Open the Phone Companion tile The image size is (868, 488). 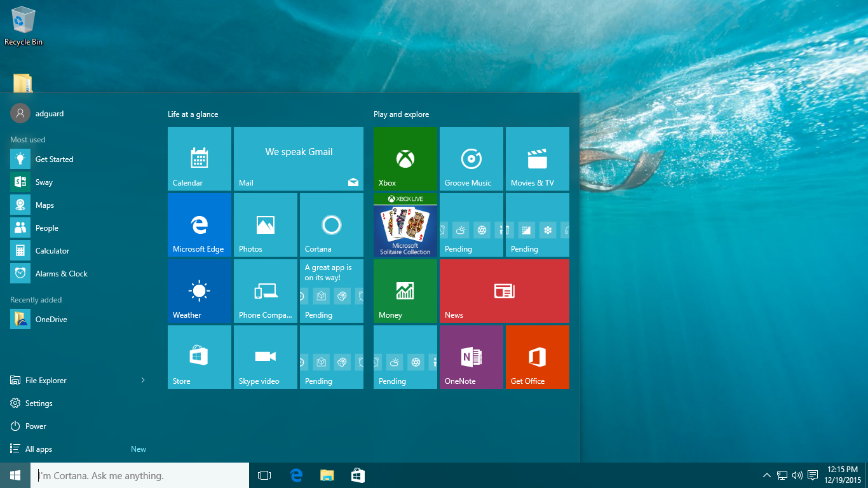pyautogui.click(x=266, y=291)
